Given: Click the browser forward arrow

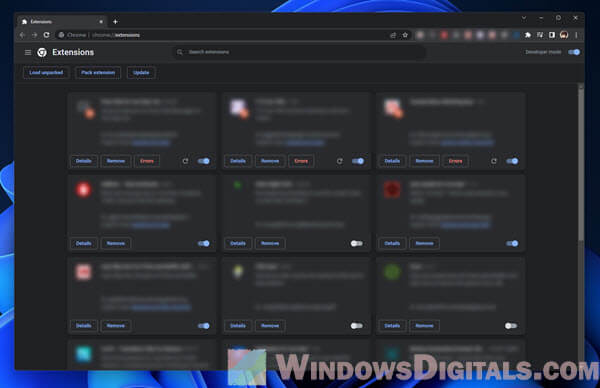Looking at the screenshot, I should [34, 35].
